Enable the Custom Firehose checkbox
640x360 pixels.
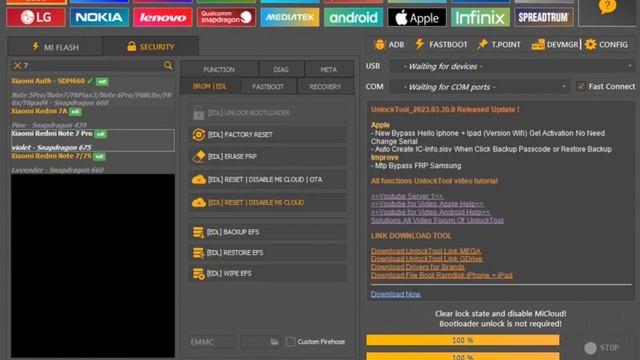pos(290,341)
